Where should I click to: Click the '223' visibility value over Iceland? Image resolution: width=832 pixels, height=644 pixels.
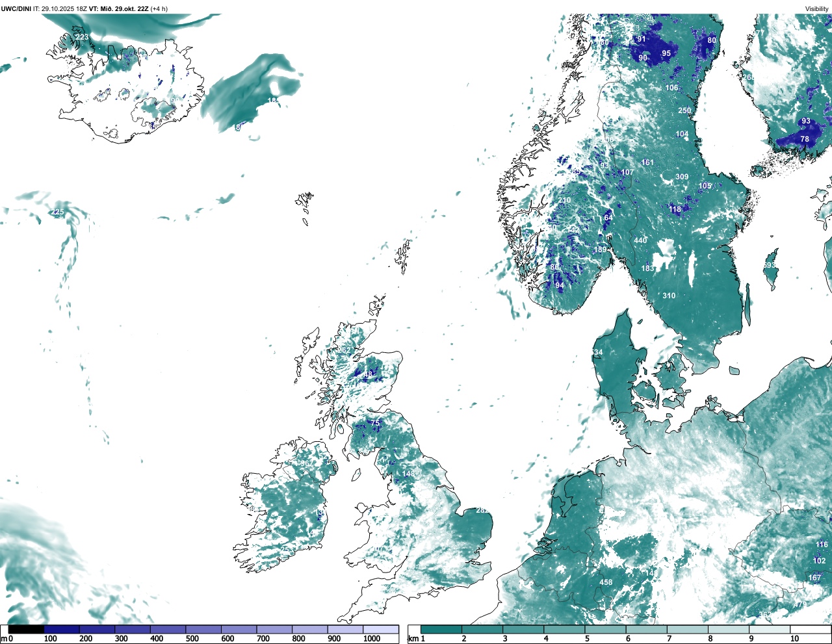[x=82, y=37]
